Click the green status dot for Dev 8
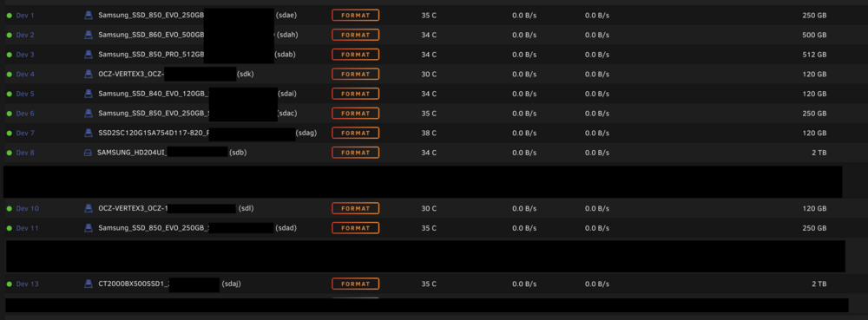 9,153
